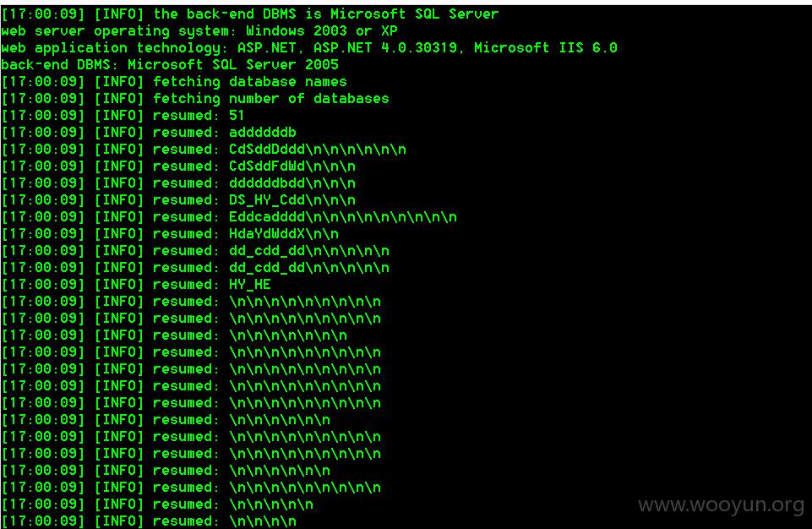Click the last resumed line at the bottom
Image resolution: width=812 pixels, height=529 pixels.
coord(150,521)
